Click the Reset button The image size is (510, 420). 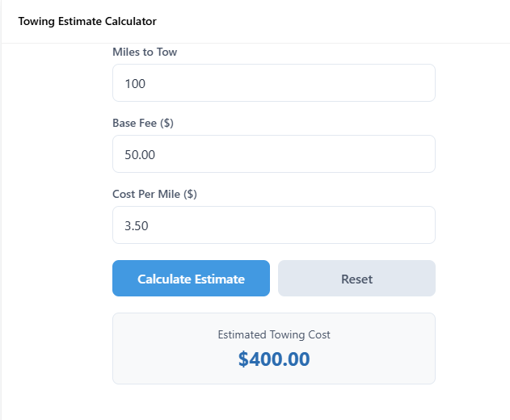[x=356, y=279]
